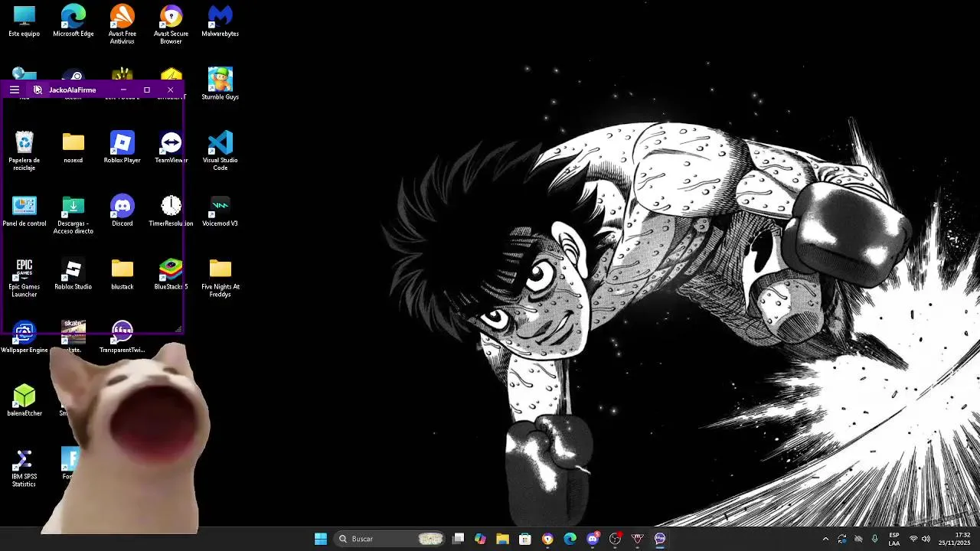Image resolution: width=980 pixels, height=551 pixels.
Task: Select the Five Nights At Freddys folder
Action: tap(220, 277)
